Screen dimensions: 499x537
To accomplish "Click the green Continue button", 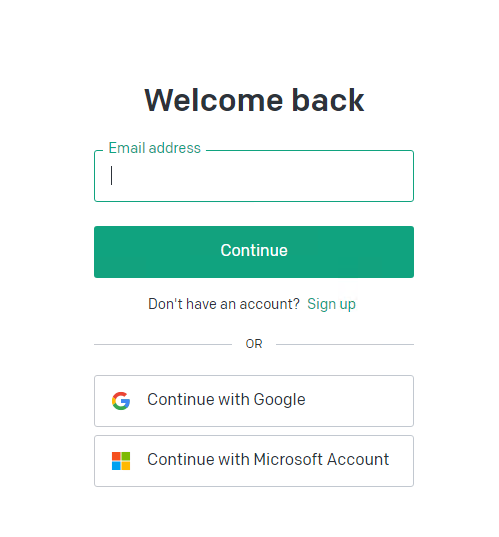I will 254,252.
